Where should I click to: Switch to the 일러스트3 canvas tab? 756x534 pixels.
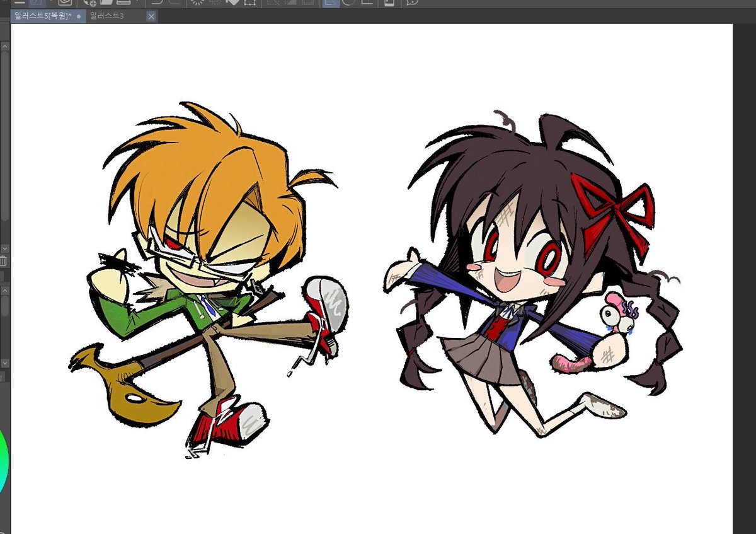point(116,16)
